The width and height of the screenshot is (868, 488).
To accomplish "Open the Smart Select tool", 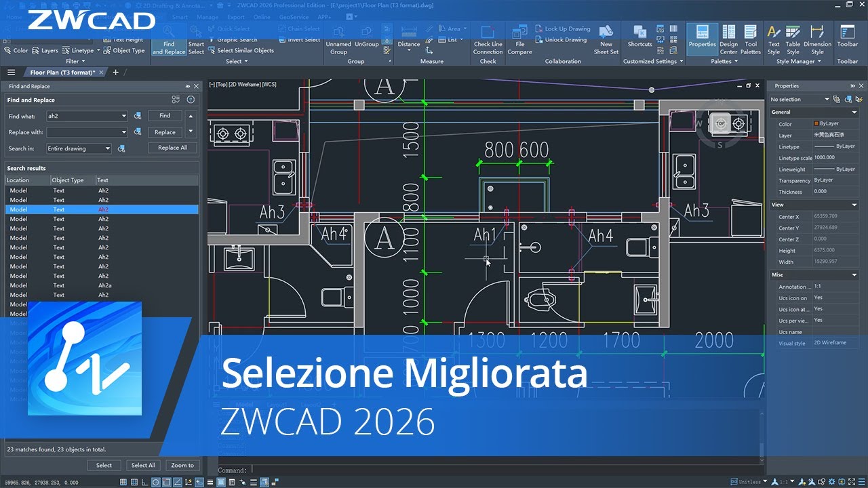I will click(196, 40).
